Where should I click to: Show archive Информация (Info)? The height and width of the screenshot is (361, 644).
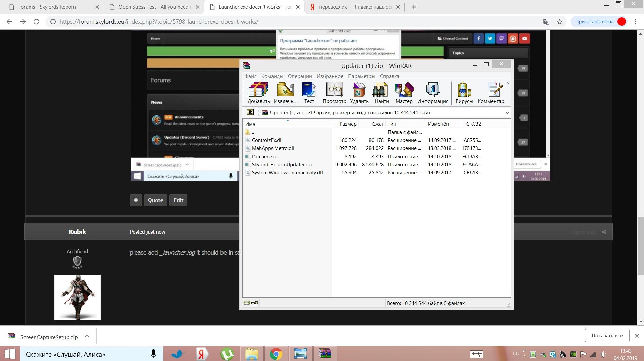[433, 93]
